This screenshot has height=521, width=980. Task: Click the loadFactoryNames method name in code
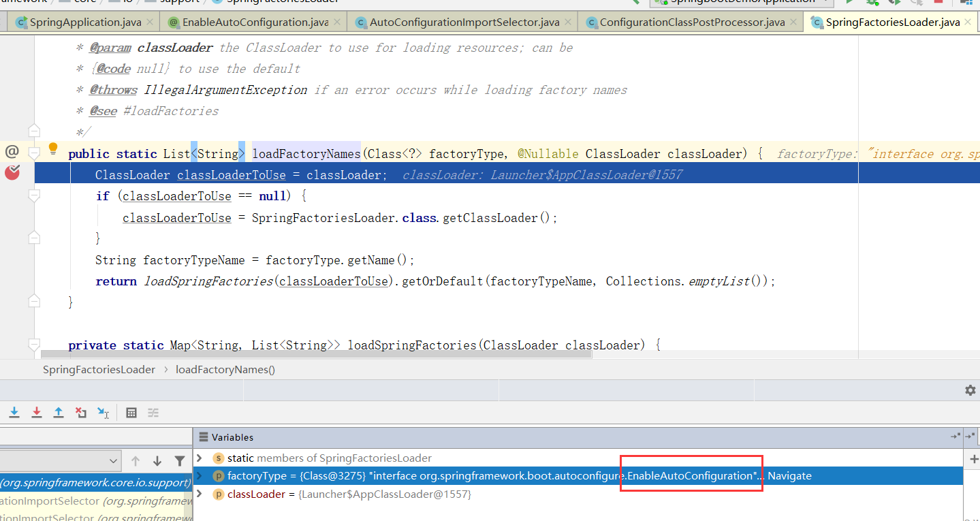(x=306, y=154)
